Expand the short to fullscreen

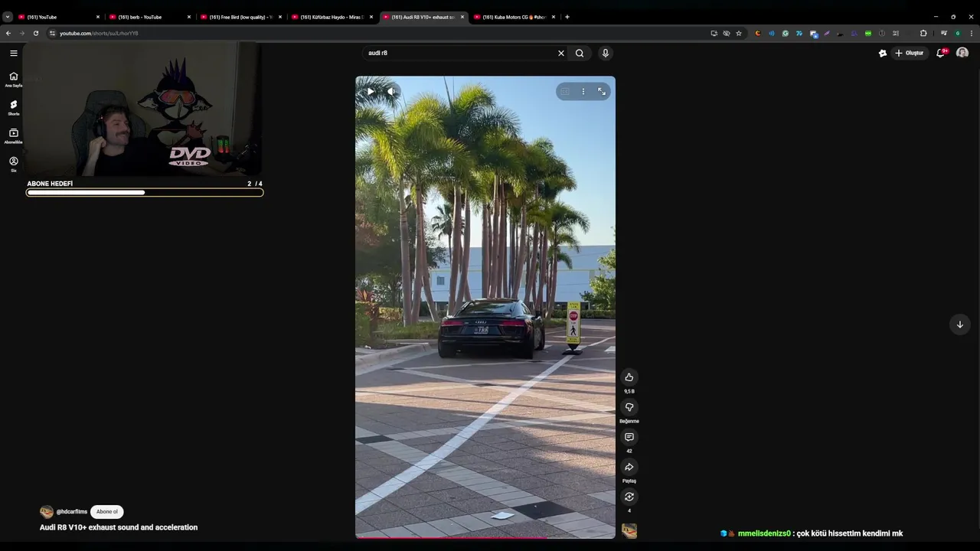tap(602, 92)
